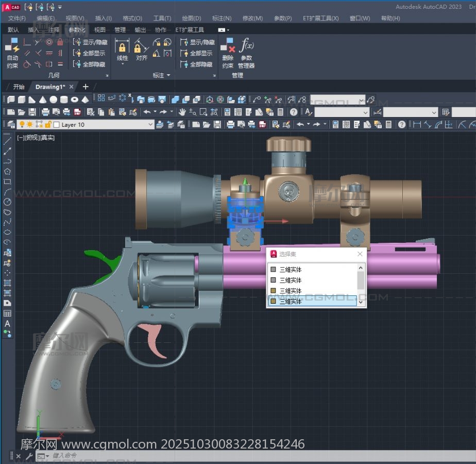The height and width of the screenshot is (464, 476).
Task: Expand the 标注 panel dropdown arrow
Action: 168,76
